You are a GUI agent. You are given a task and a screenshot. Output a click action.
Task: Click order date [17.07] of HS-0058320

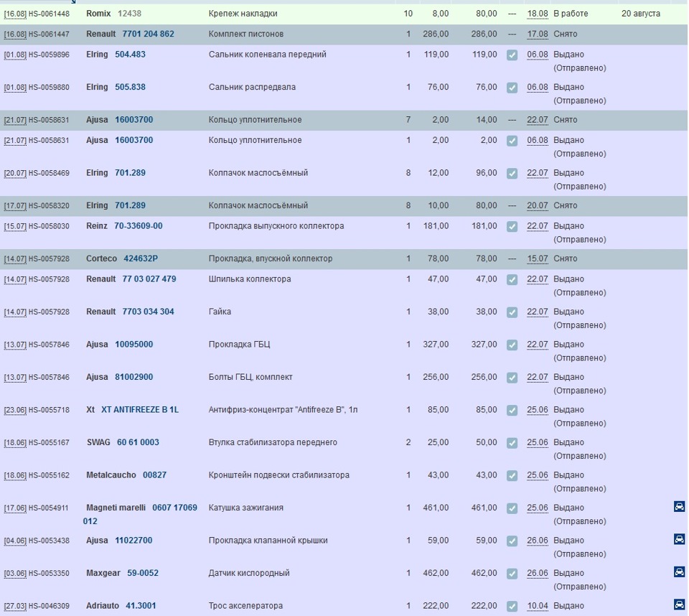point(15,206)
